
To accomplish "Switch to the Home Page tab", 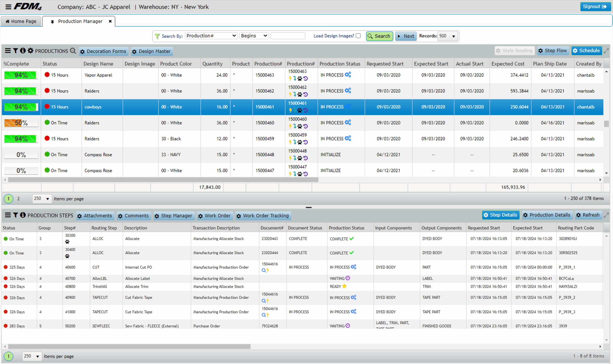I will pos(21,21).
